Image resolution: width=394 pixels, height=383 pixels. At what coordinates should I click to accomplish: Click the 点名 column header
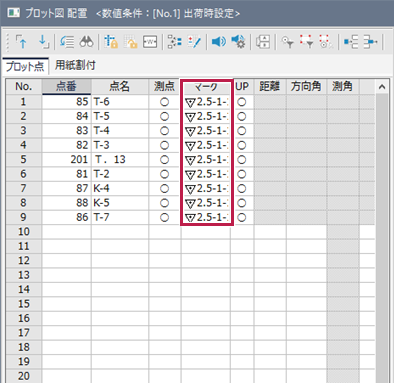click(x=120, y=87)
